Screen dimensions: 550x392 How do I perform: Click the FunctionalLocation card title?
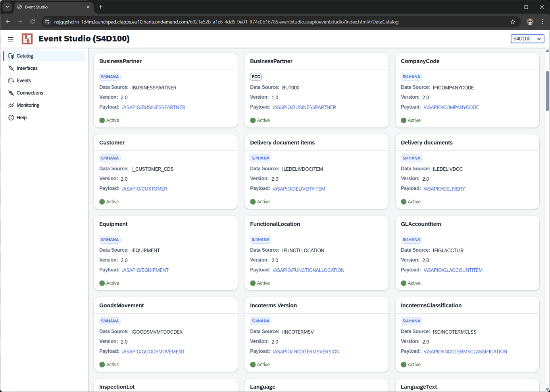pyautogui.click(x=275, y=224)
